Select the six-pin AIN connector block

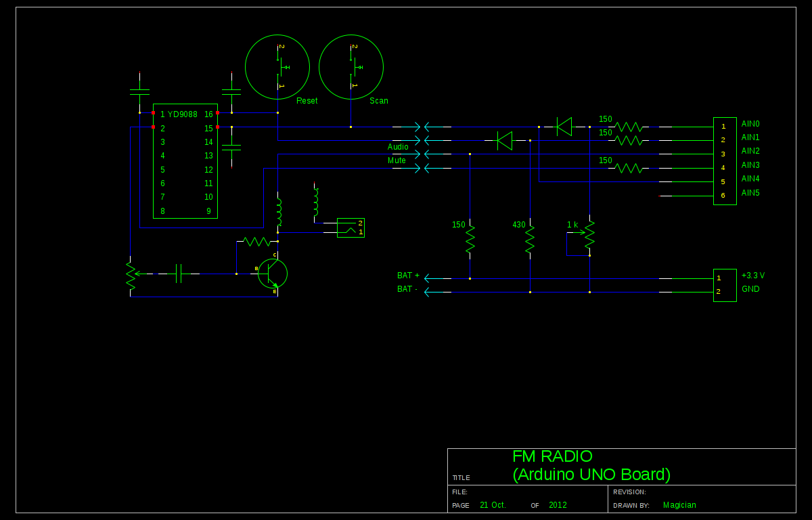pyautogui.click(x=725, y=161)
